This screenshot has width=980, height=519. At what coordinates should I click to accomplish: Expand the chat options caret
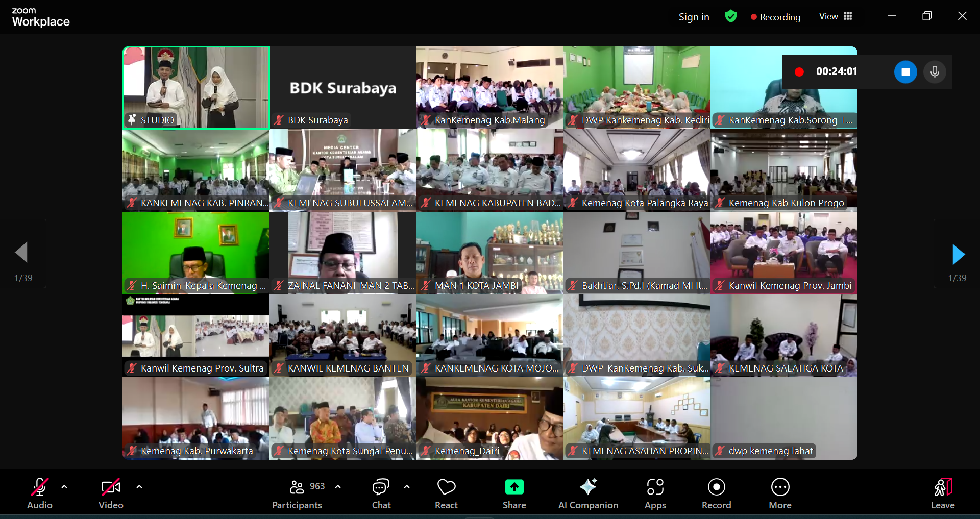coord(407,487)
